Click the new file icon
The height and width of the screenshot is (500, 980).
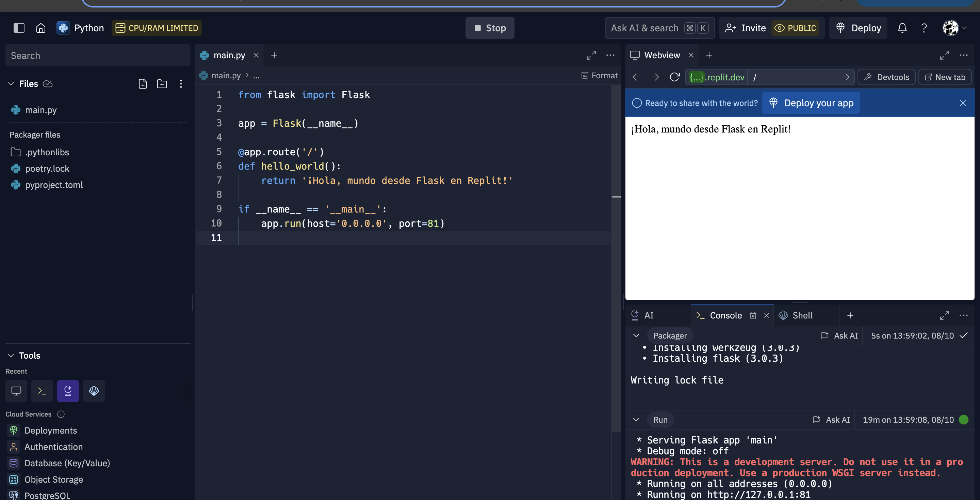[143, 84]
